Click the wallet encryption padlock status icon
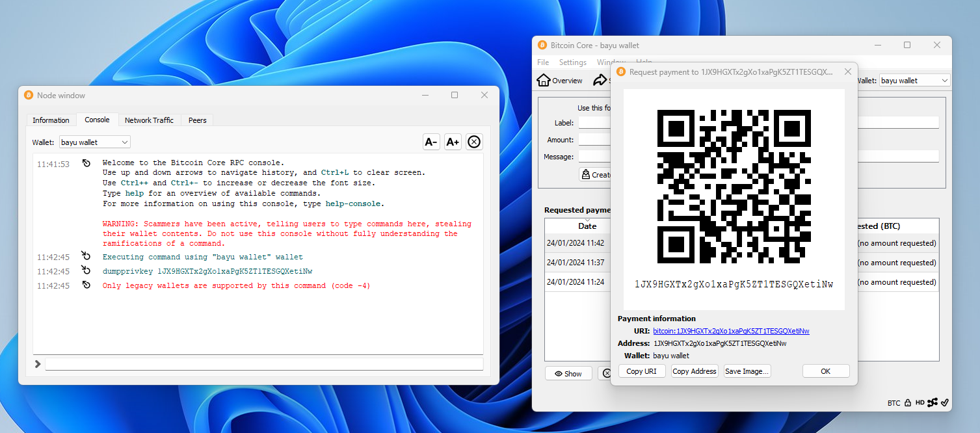The height and width of the screenshot is (433, 980). coord(907,402)
